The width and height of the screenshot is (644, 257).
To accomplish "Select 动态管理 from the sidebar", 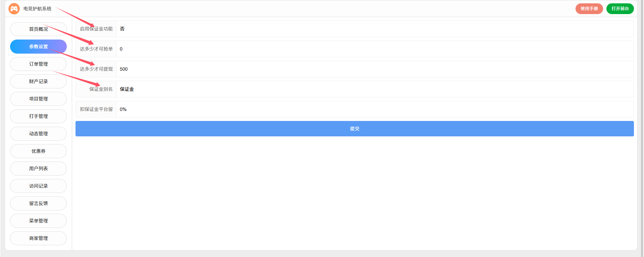I will (x=38, y=134).
